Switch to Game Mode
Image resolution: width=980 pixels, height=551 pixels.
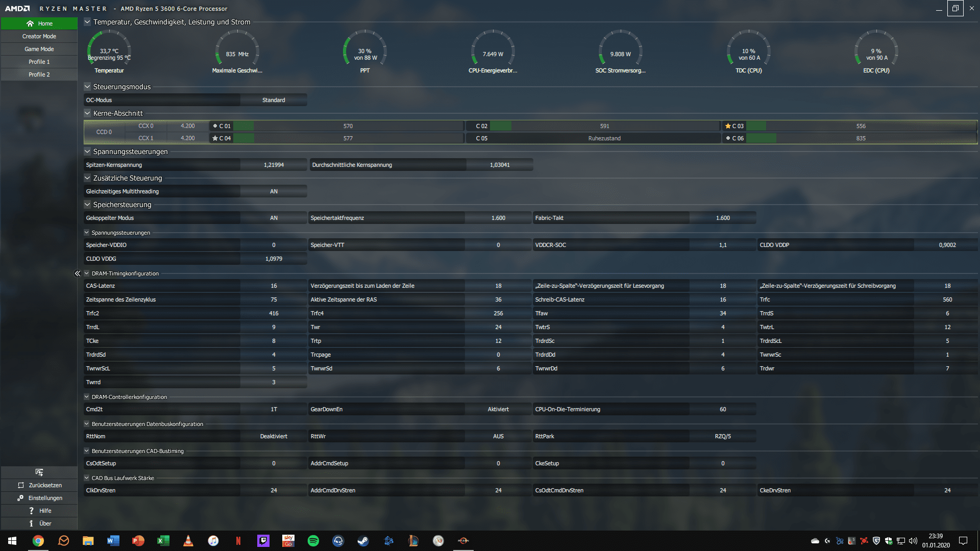39,49
